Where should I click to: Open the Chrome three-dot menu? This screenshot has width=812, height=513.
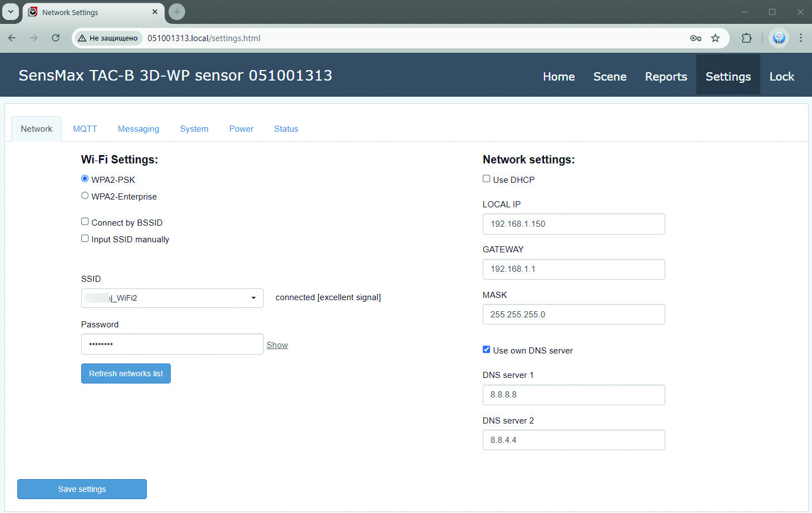coord(800,38)
